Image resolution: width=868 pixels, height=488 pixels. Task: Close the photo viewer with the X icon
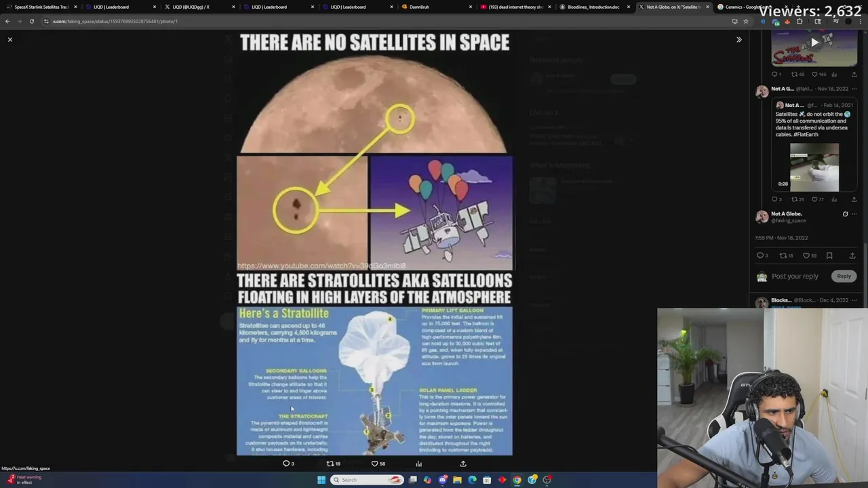10,40
